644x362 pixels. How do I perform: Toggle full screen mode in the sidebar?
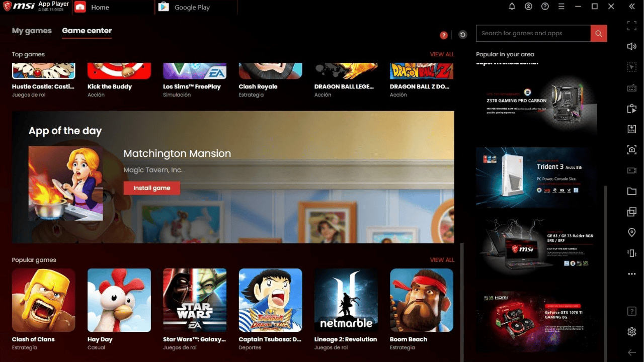coord(632,25)
